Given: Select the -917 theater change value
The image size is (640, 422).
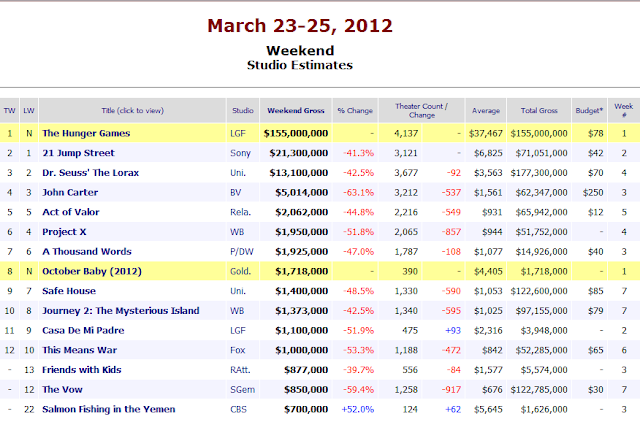Looking at the screenshot, I should point(451,390).
